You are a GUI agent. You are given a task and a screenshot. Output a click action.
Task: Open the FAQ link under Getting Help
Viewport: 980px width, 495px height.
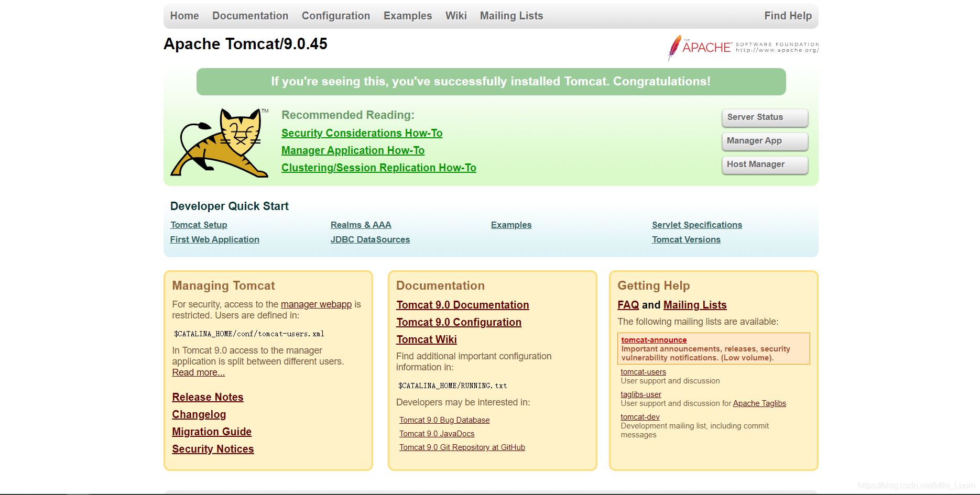coord(628,305)
